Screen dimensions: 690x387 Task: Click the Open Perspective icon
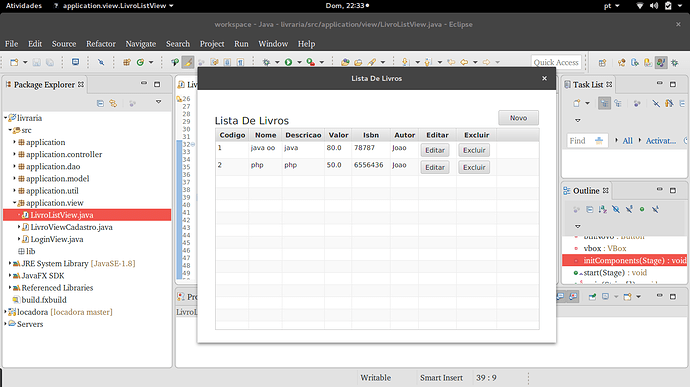[x=602, y=63]
